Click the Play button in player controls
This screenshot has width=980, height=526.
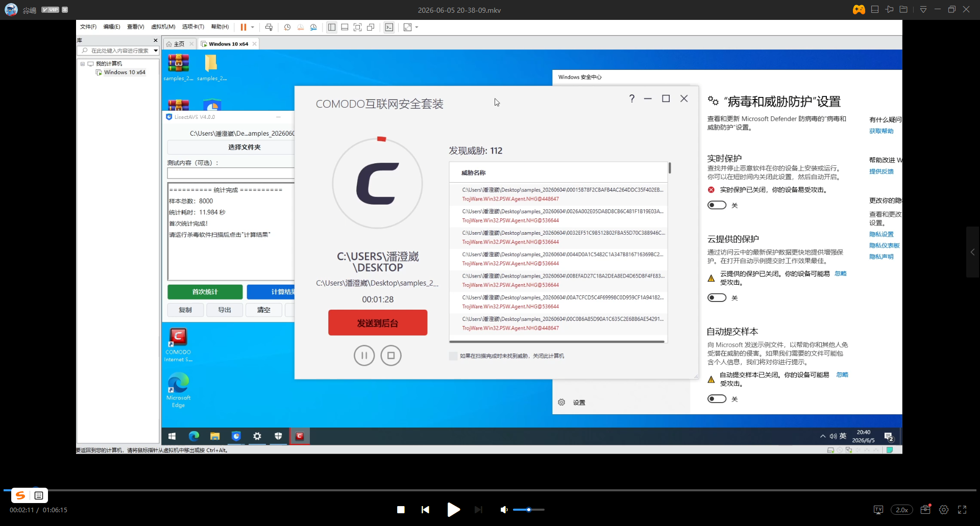(453, 510)
